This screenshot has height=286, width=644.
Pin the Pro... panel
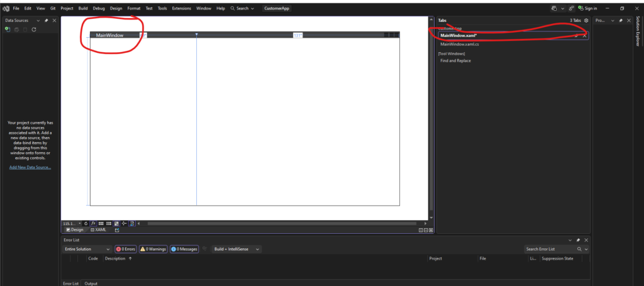621,21
